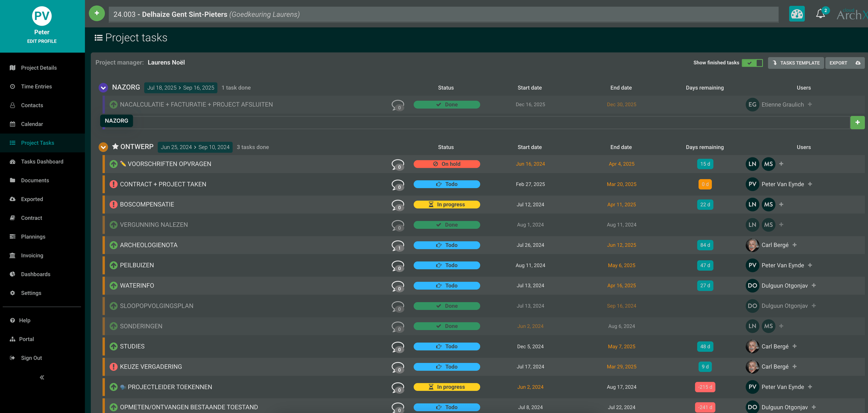Click the dashboard gauge icon in header
The height and width of the screenshot is (413, 868).
(x=797, y=14)
